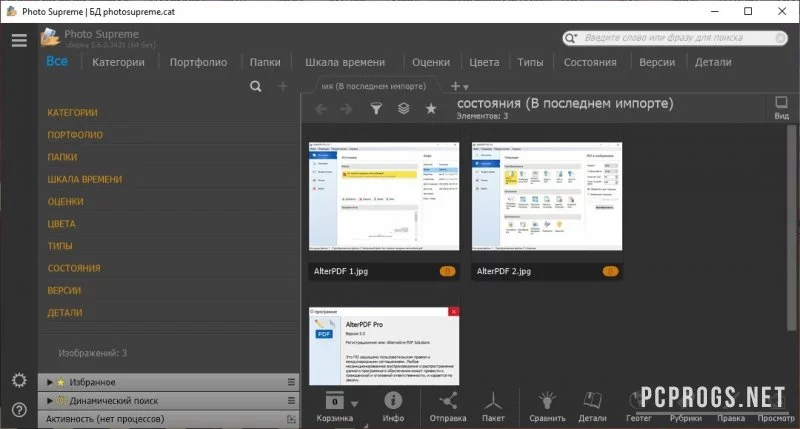Click the catalog search magnifier icon
The image size is (800, 429).
click(x=256, y=86)
